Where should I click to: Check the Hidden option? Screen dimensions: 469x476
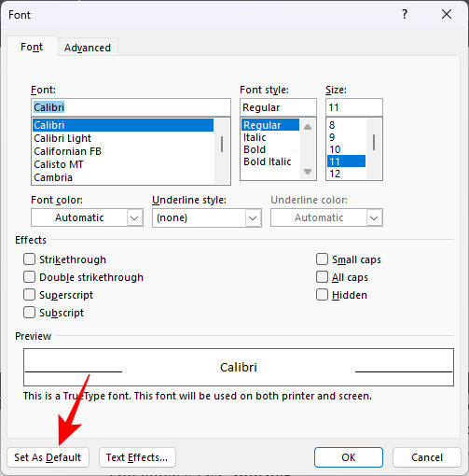point(322,295)
